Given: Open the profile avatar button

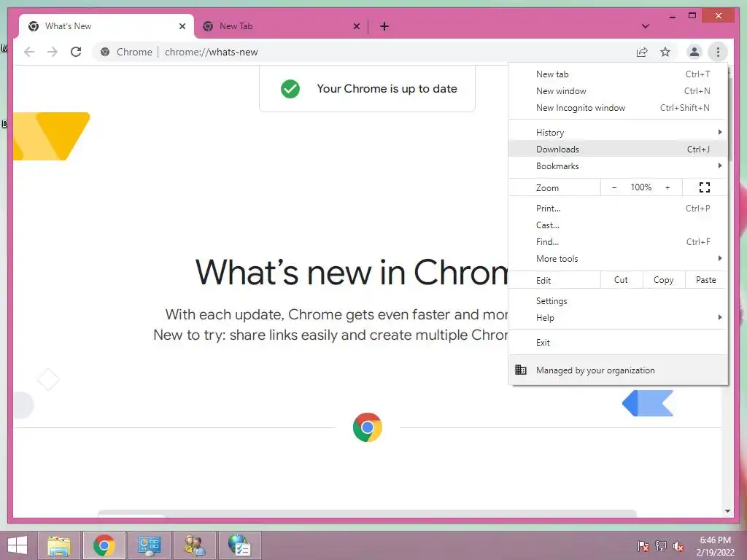Looking at the screenshot, I should (694, 52).
